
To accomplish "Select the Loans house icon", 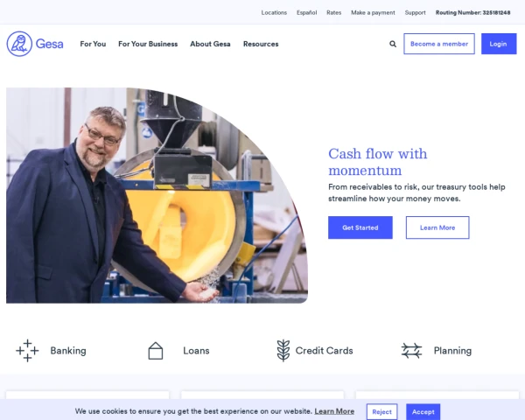I will (156, 351).
